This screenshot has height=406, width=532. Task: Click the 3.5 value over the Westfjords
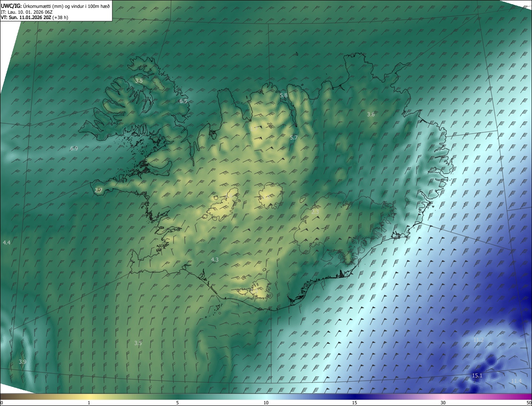click(139, 81)
